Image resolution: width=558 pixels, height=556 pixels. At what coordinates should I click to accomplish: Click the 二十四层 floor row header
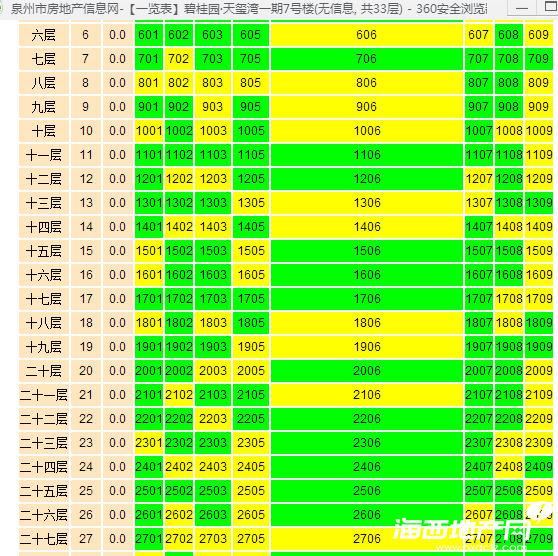click(44, 467)
